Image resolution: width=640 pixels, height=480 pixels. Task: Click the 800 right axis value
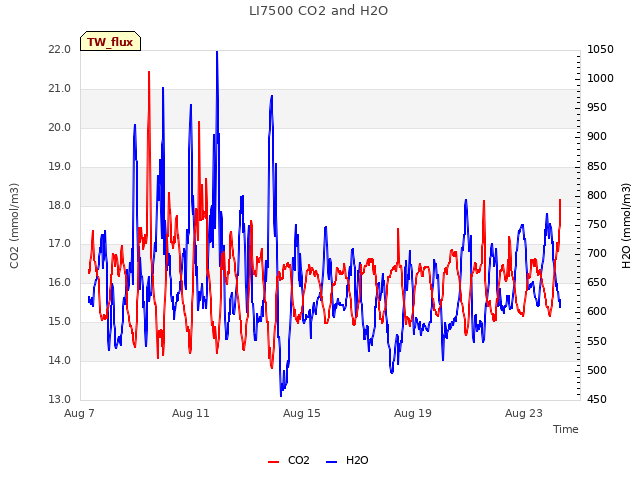[597, 195]
